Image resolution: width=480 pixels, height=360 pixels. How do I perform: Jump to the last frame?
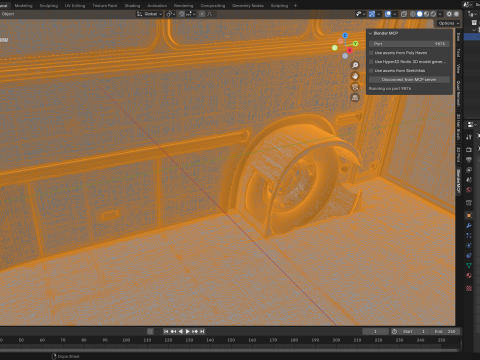(202, 331)
